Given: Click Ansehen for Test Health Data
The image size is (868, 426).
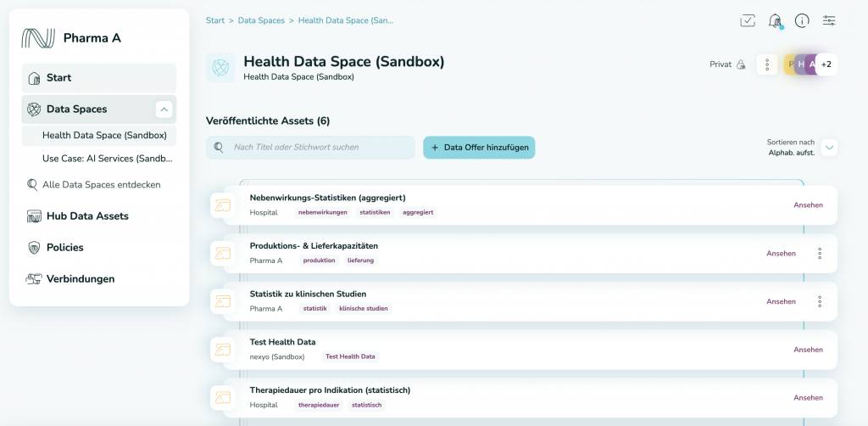Looking at the screenshot, I should pos(808,350).
